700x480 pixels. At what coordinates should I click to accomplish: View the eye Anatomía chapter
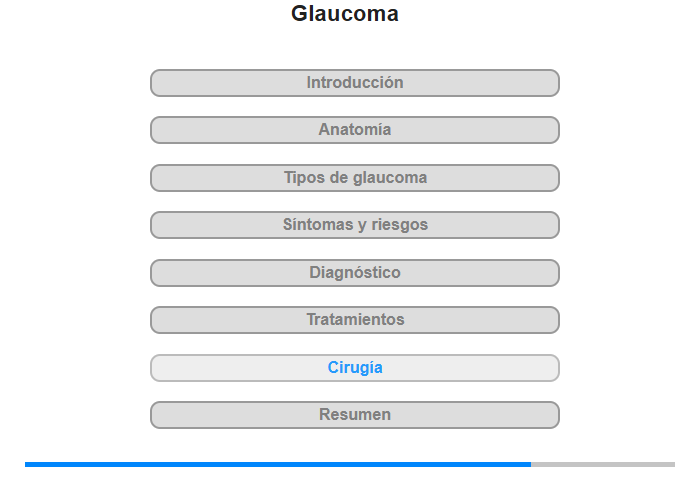coord(354,130)
